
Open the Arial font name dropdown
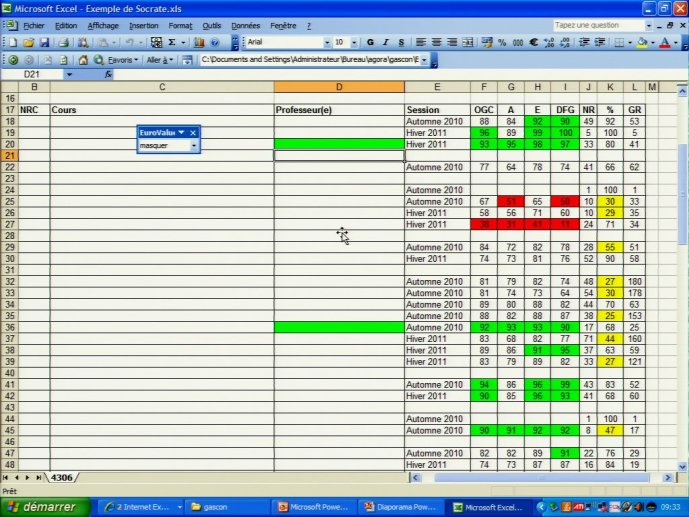[327, 43]
